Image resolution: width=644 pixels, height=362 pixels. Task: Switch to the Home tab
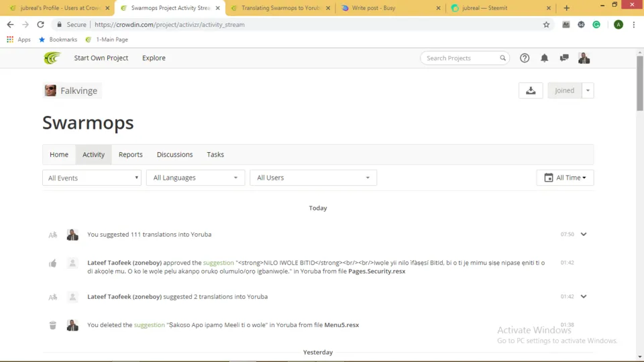coord(59,154)
